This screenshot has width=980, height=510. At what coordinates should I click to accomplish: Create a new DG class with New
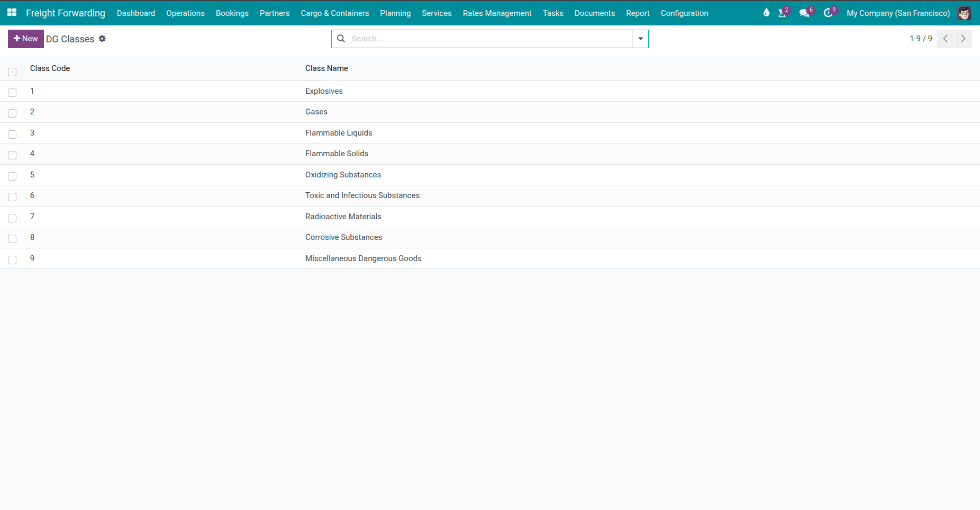pos(26,39)
